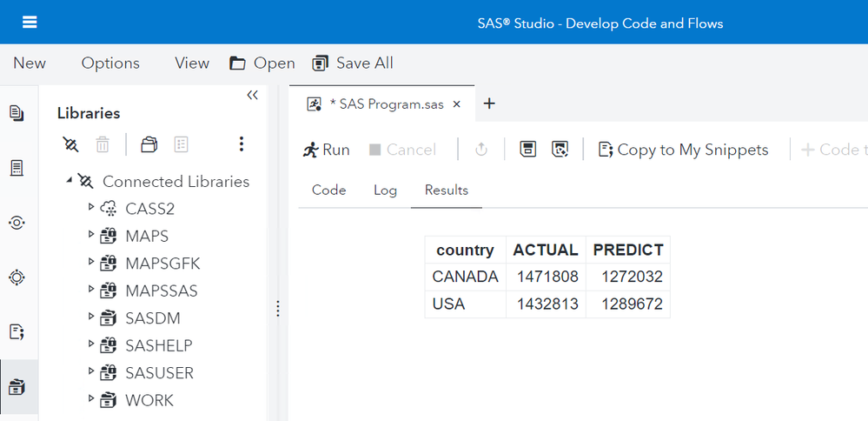Viewport: 868px width, 421px height.
Task: Open the Libraries more options menu
Action: point(242,144)
